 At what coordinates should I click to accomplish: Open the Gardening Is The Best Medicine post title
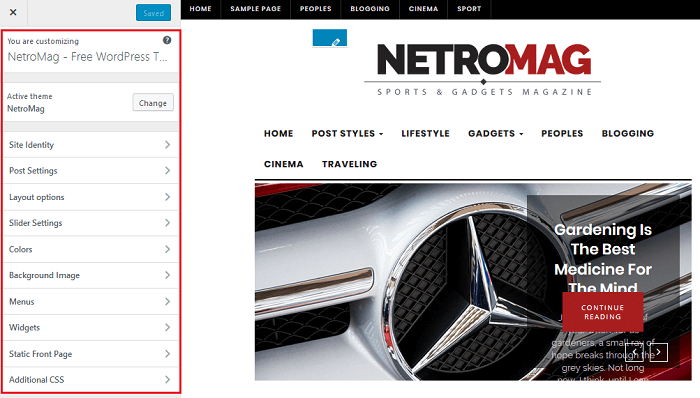603,259
